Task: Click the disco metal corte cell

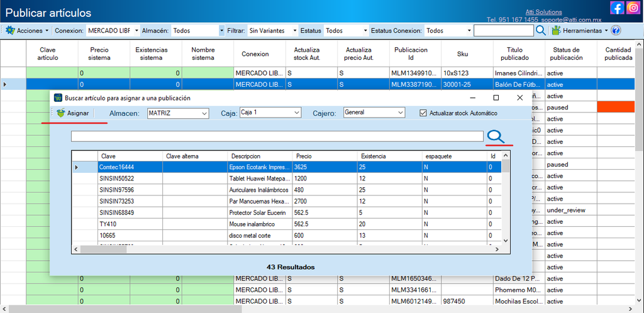Action: (260, 236)
